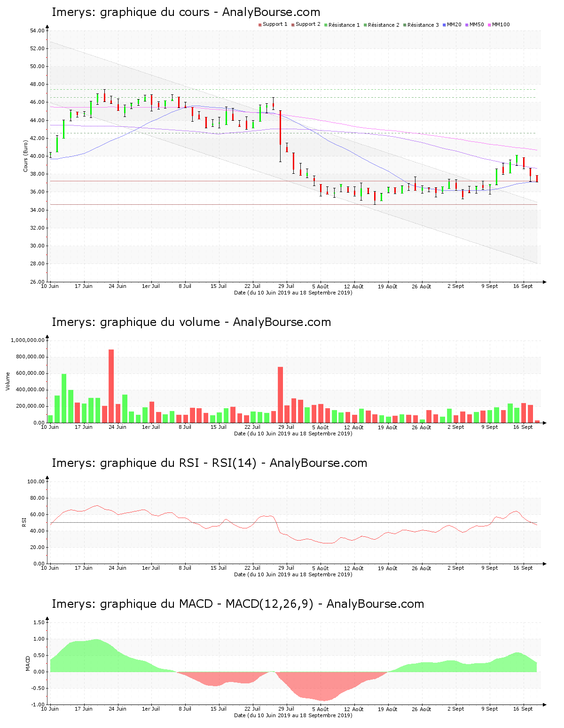The image size is (564, 728).
Task: Click the RSI line peak near 16 Sept
Action: [516, 511]
